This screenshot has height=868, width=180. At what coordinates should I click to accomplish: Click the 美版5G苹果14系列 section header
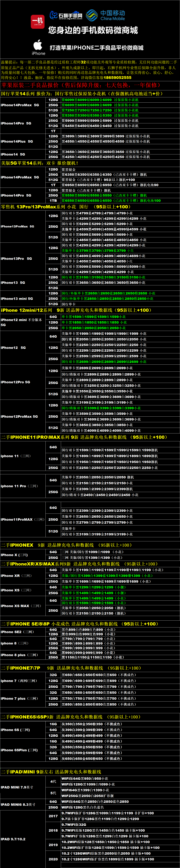pyautogui.click(x=40, y=163)
